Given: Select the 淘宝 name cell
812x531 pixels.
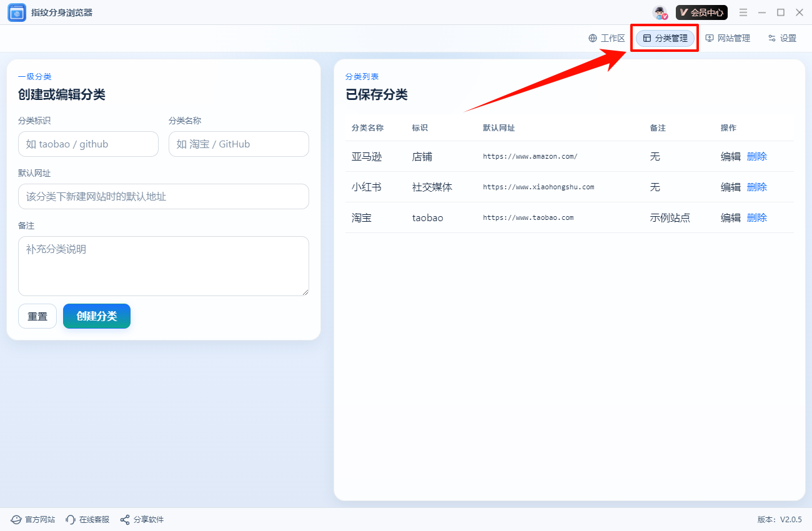Looking at the screenshot, I should pos(362,217).
